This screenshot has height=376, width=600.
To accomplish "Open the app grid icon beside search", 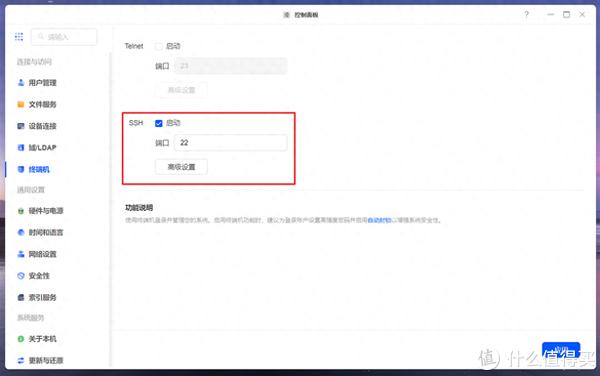I will click(x=19, y=37).
